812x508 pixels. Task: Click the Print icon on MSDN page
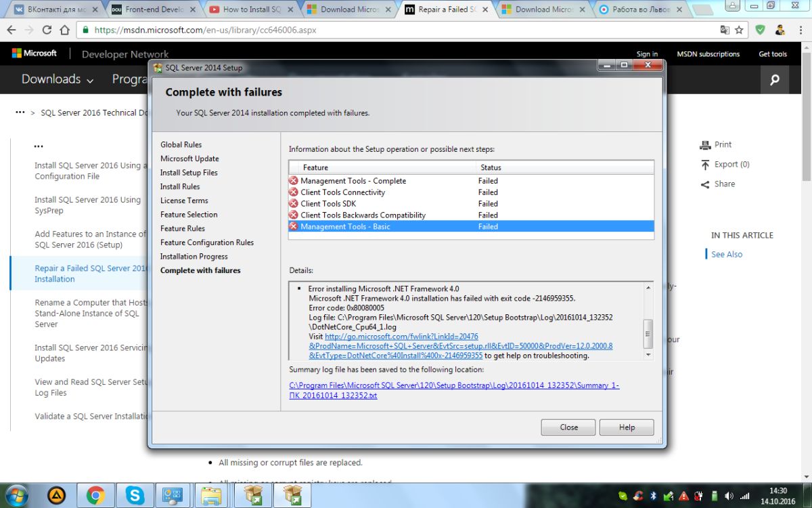[x=706, y=144]
